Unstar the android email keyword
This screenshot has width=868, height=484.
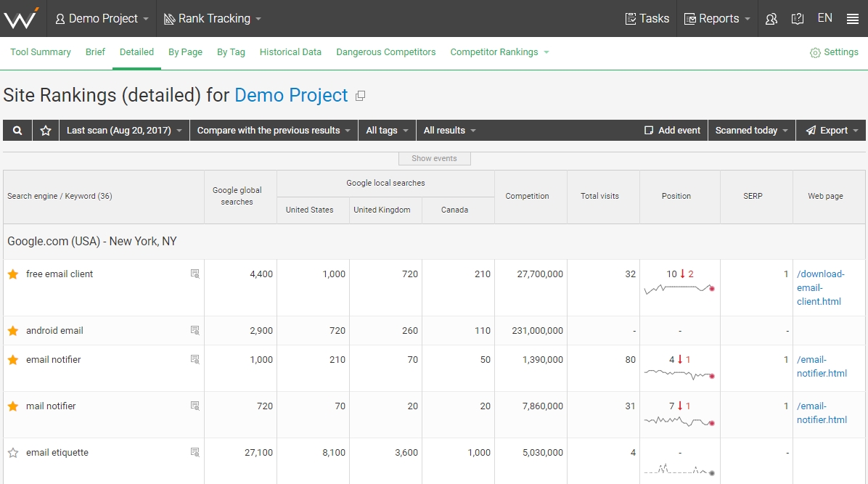tap(13, 331)
